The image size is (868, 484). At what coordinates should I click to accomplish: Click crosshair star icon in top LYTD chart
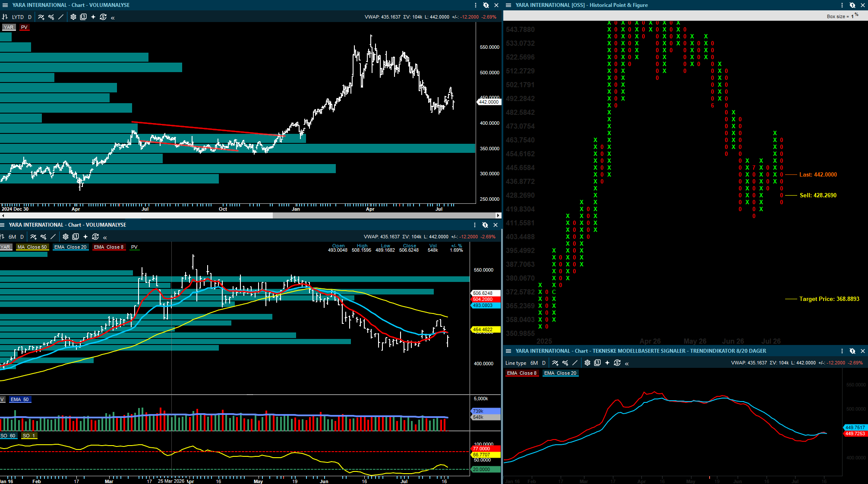pos(93,17)
